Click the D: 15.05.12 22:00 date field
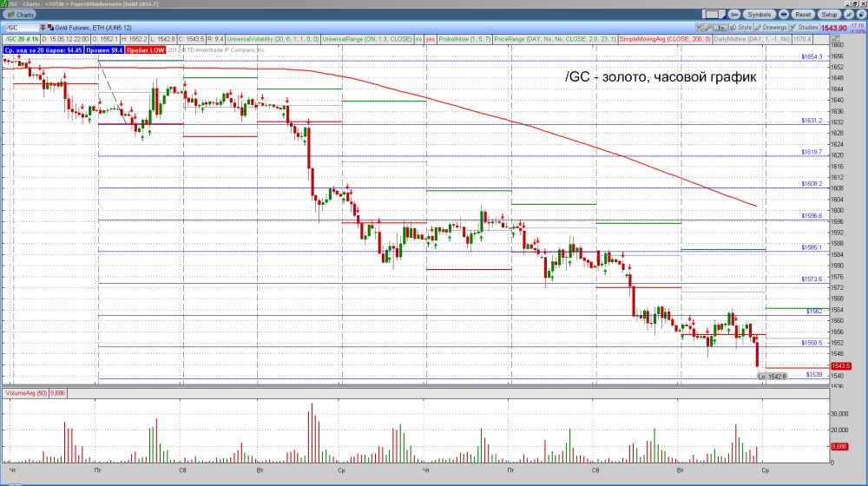 point(65,39)
